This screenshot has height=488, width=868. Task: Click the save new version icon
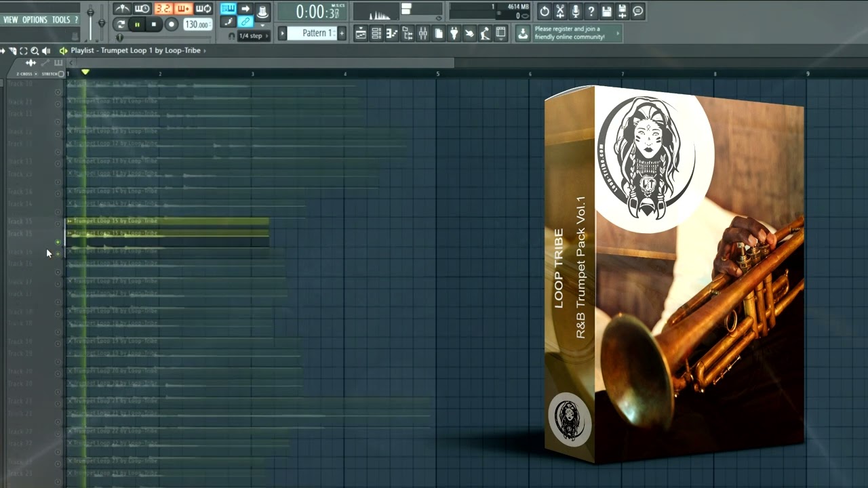623,11
